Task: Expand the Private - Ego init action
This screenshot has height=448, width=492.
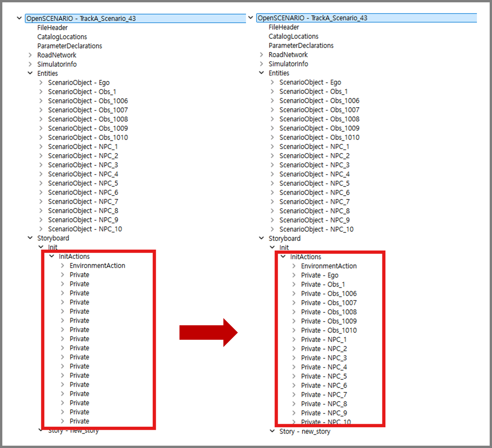Action: coord(294,275)
